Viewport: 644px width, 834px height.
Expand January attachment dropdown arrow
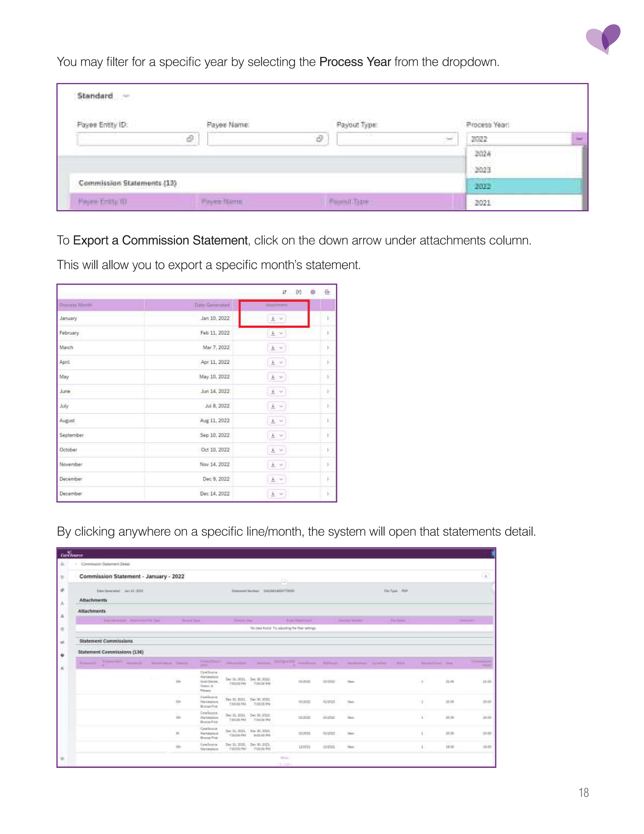coord(281,318)
